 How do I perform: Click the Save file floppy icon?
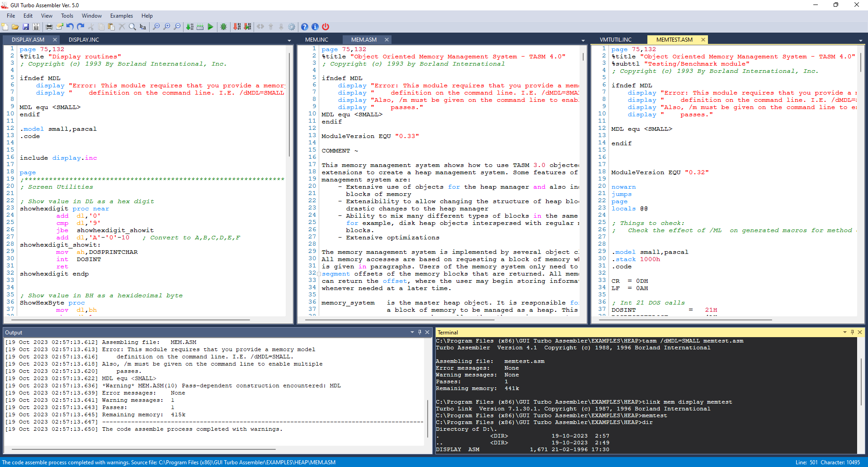pyautogui.click(x=26, y=27)
